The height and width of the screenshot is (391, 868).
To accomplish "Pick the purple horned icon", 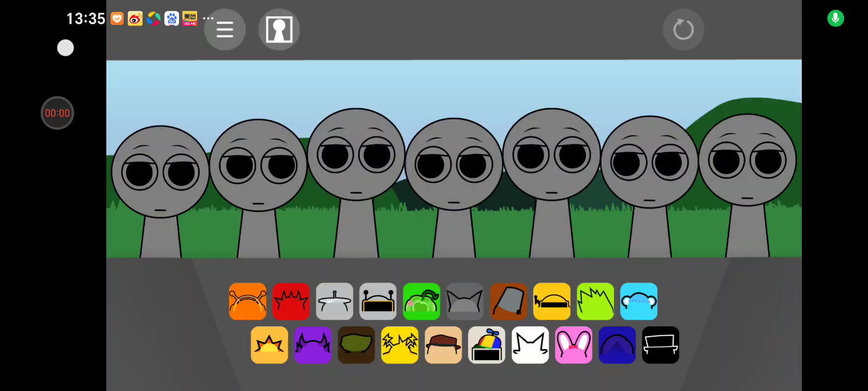I will pos(312,345).
